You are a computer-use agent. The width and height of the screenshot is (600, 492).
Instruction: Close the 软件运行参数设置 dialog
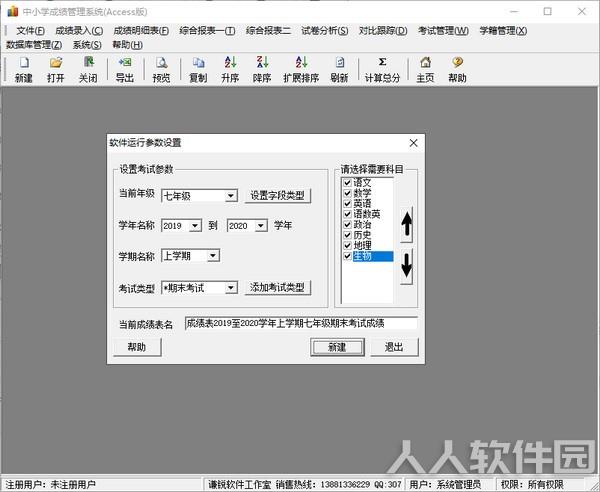[x=413, y=143]
